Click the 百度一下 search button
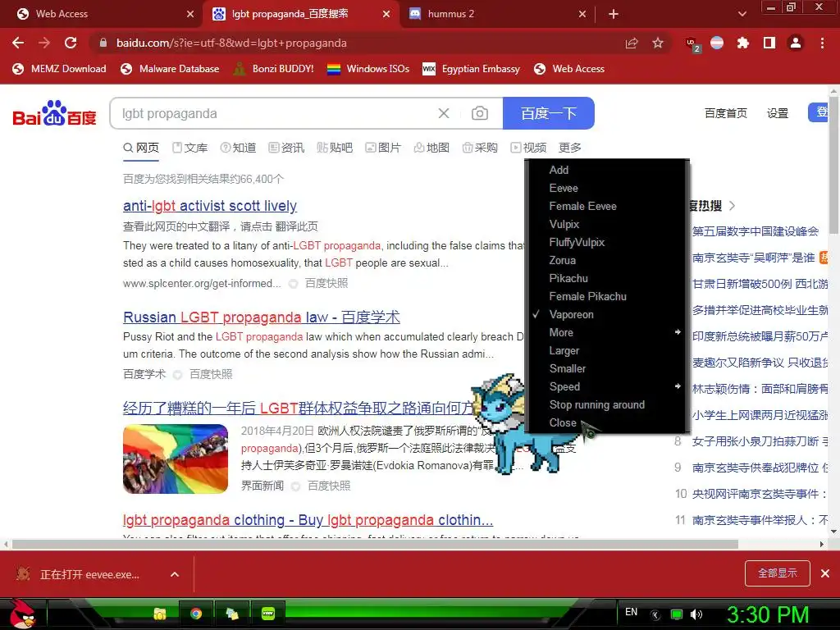This screenshot has height=630, width=840. pyautogui.click(x=549, y=113)
